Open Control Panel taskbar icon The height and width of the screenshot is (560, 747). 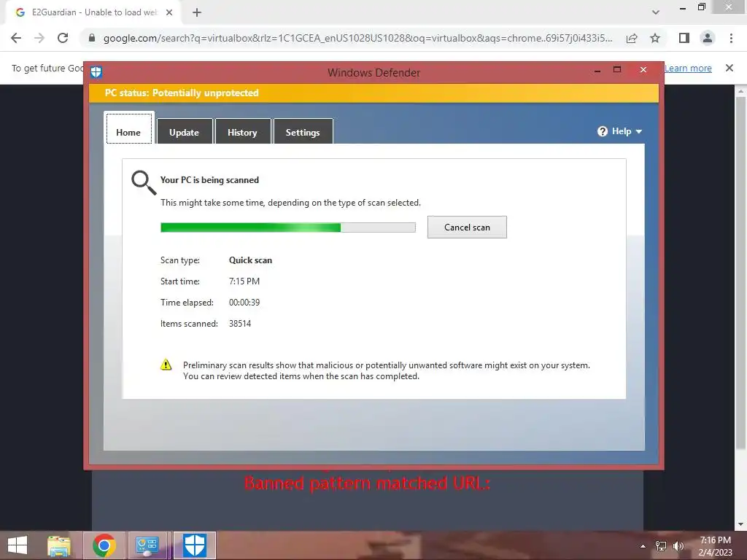[147, 545]
